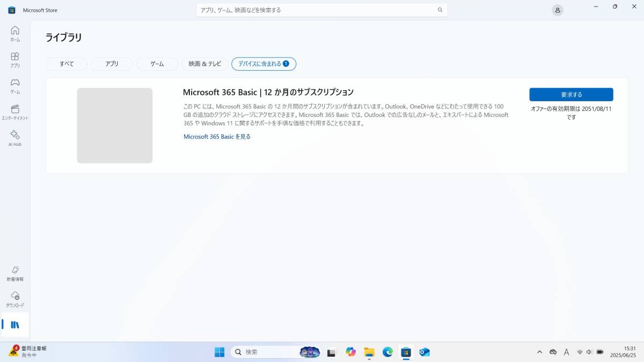Open Microsoft Edge from the taskbar

tap(387, 352)
